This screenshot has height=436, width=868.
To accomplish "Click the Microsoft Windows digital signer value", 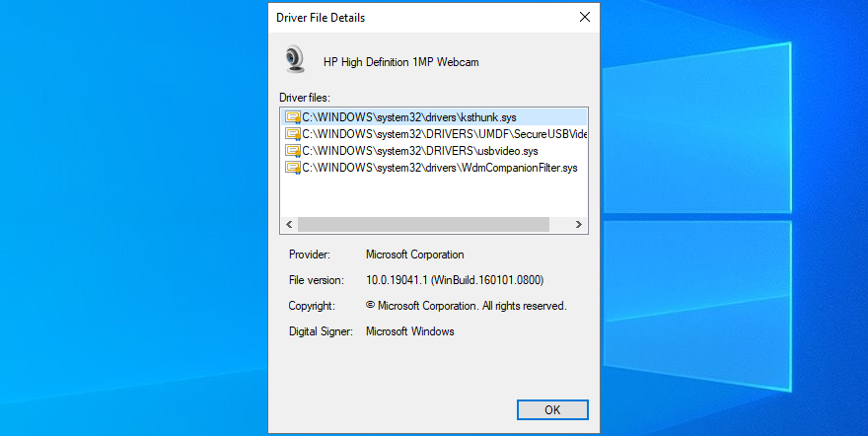I will [x=409, y=332].
